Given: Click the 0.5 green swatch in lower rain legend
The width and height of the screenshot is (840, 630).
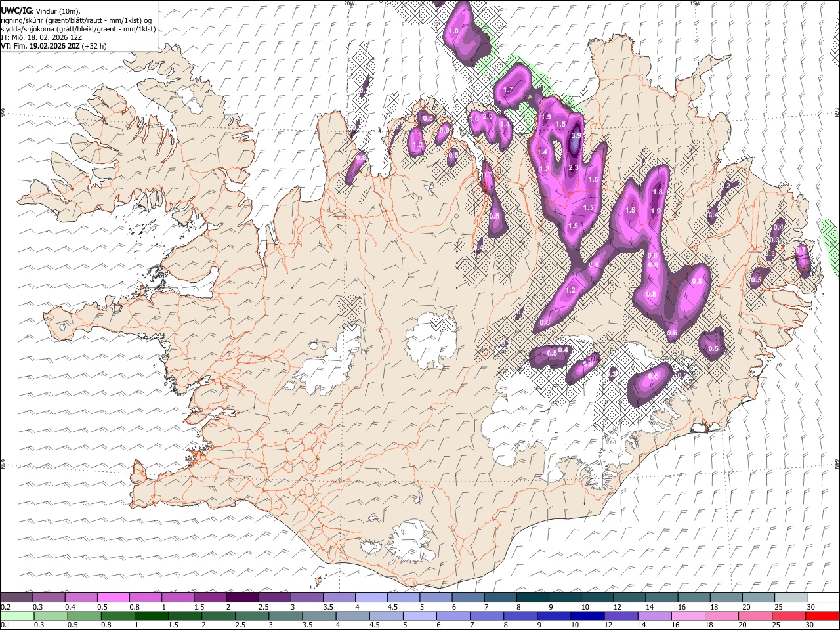Looking at the screenshot, I should [84, 616].
